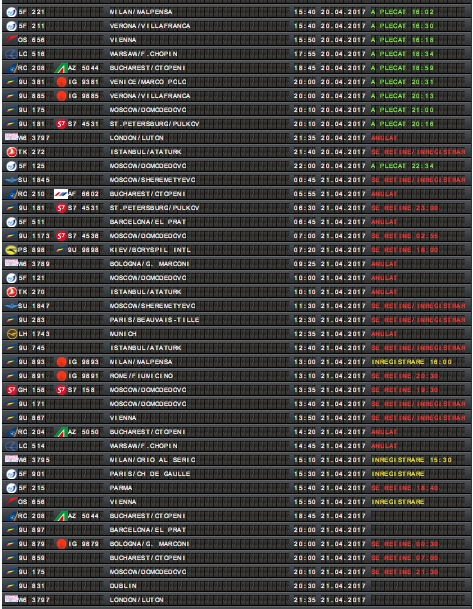Click the A PLECAT 16:02 status

[x=402, y=12]
